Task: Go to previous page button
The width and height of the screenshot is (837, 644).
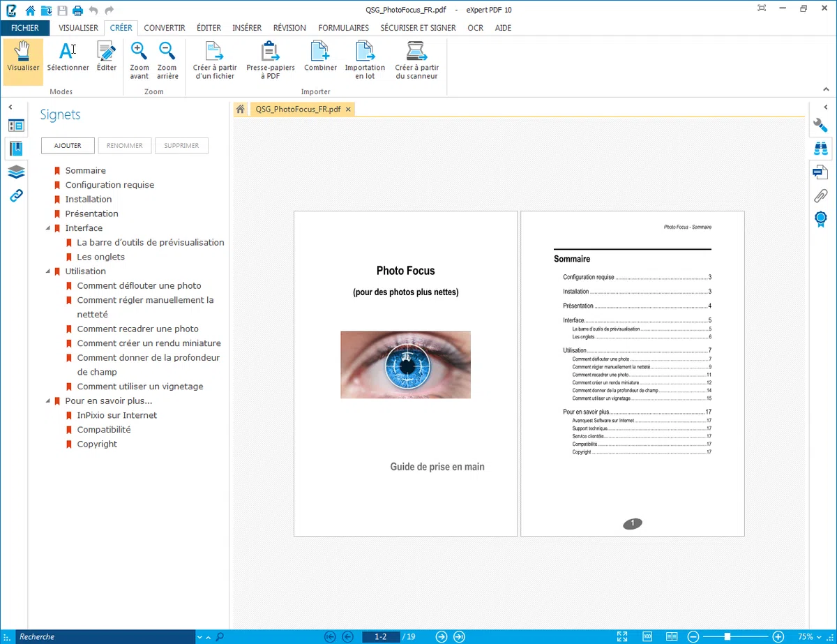Action: coord(348,636)
